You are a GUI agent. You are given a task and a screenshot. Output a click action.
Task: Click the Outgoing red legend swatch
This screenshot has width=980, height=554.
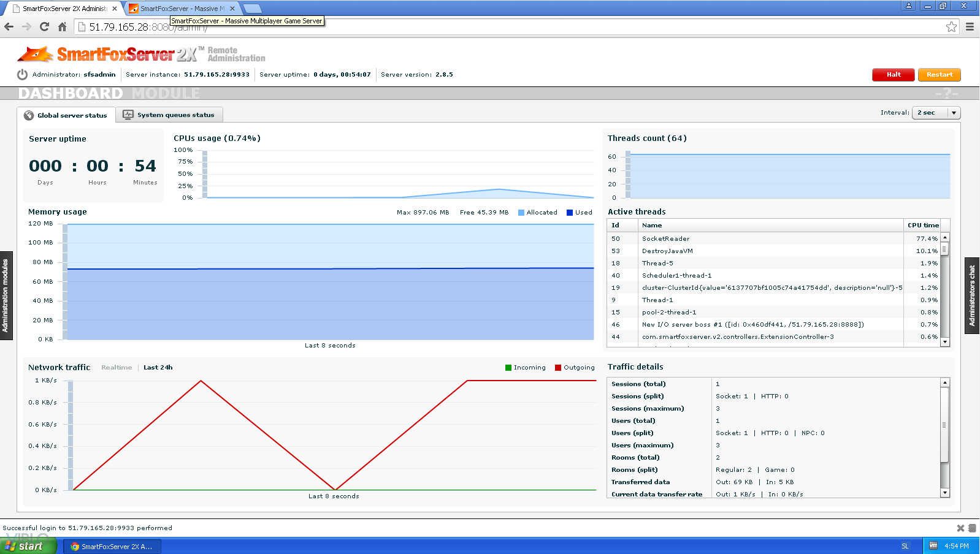(558, 368)
